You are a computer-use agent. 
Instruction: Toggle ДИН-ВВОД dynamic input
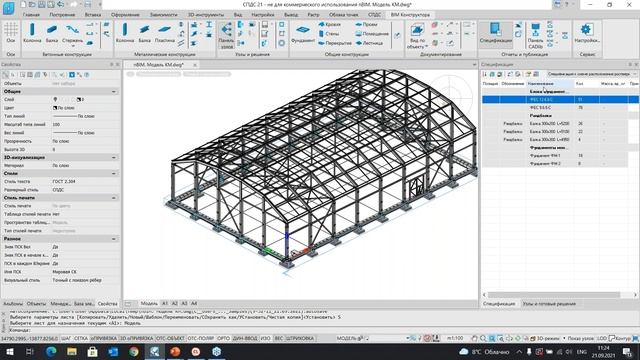tap(245, 338)
